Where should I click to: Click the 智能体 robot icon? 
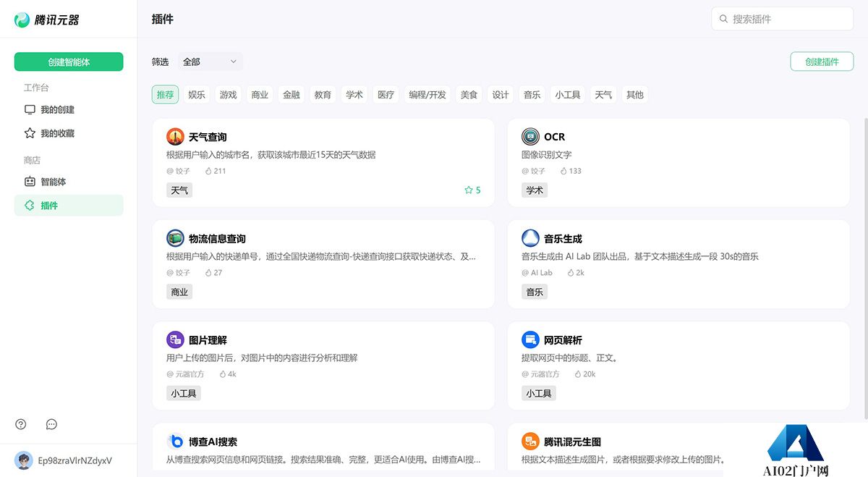point(30,182)
